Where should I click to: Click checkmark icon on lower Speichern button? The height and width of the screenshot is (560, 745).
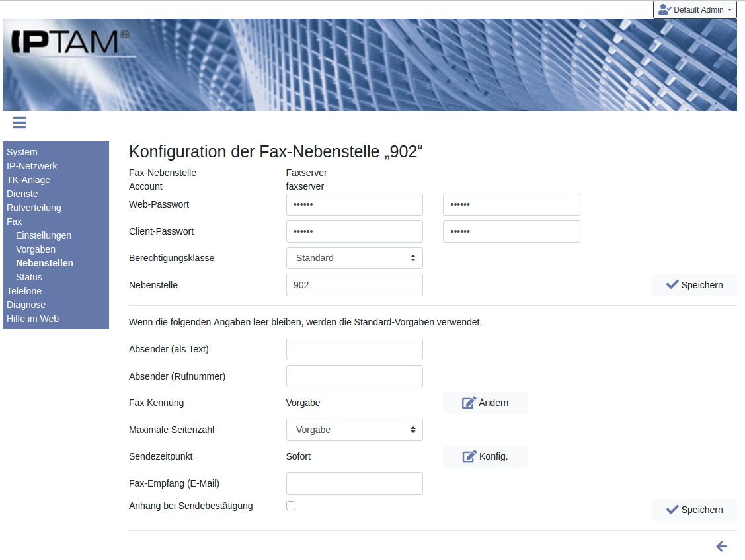[x=672, y=510]
